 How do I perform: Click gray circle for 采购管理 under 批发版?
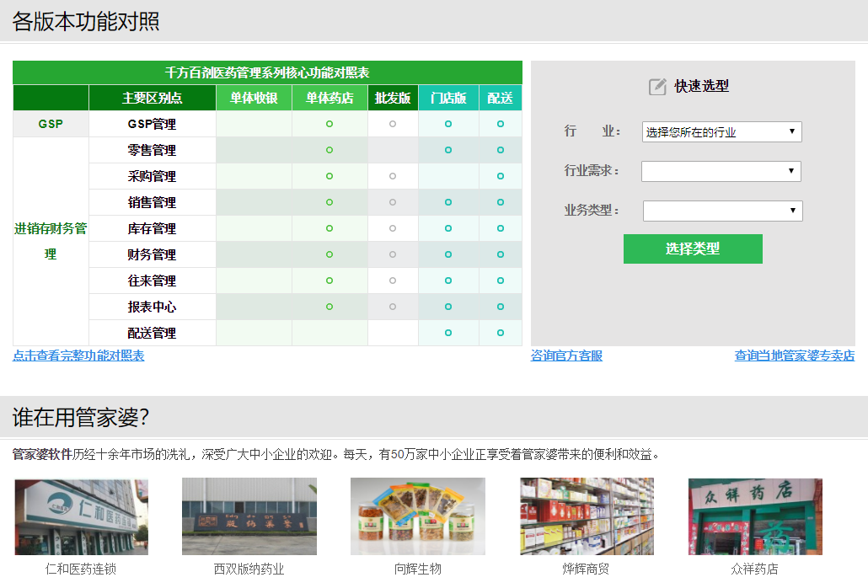[x=393, y=176]
